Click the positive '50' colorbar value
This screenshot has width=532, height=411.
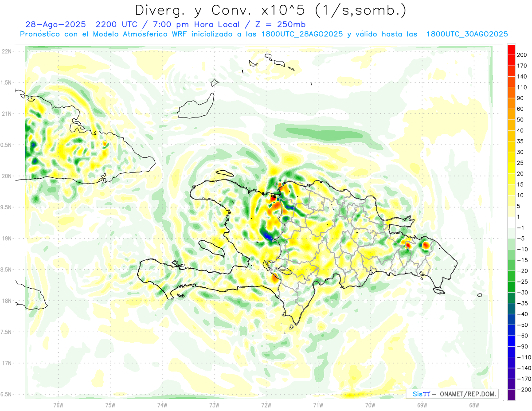[520, 120]
